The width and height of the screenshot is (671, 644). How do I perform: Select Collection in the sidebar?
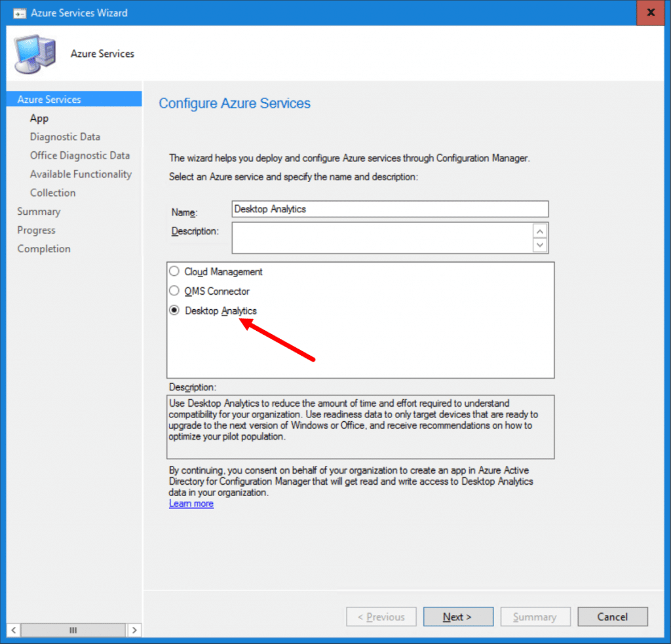tap(52, 193)
